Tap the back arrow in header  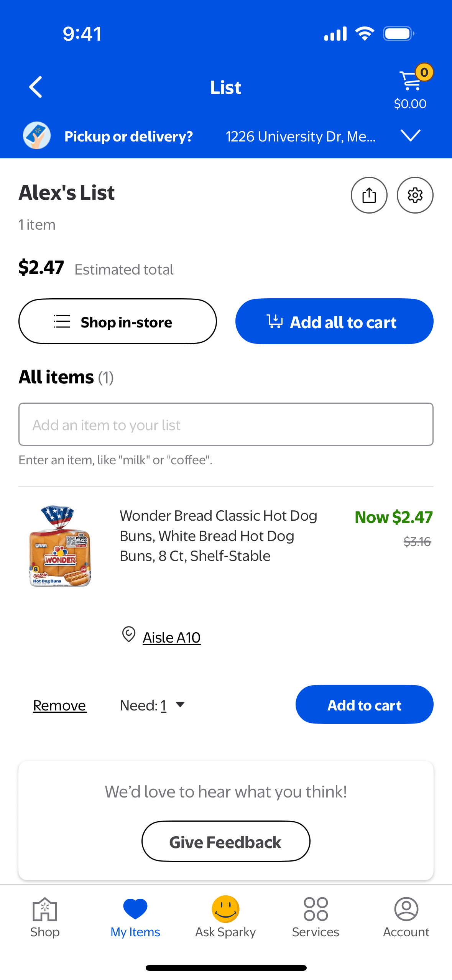36,87
